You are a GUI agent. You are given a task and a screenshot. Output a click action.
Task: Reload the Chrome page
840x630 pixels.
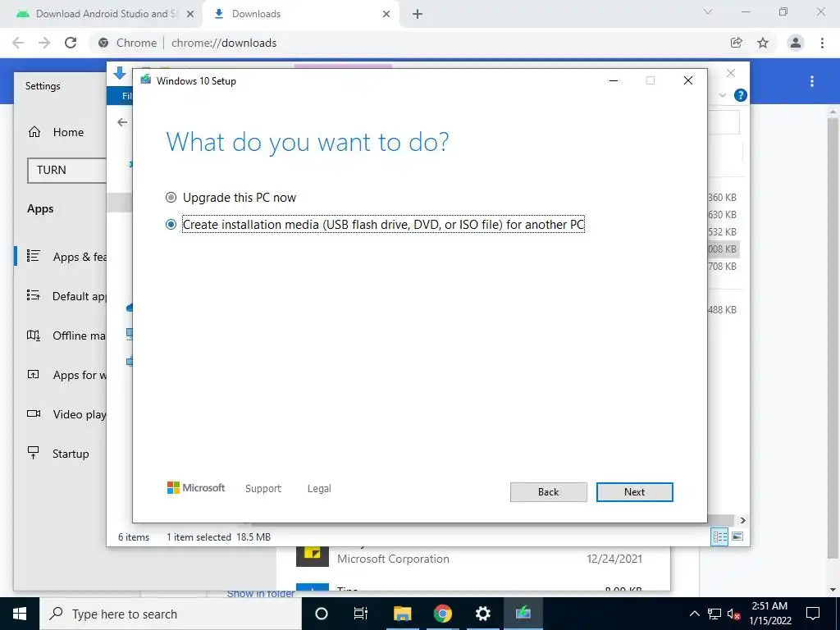[71, 43]
